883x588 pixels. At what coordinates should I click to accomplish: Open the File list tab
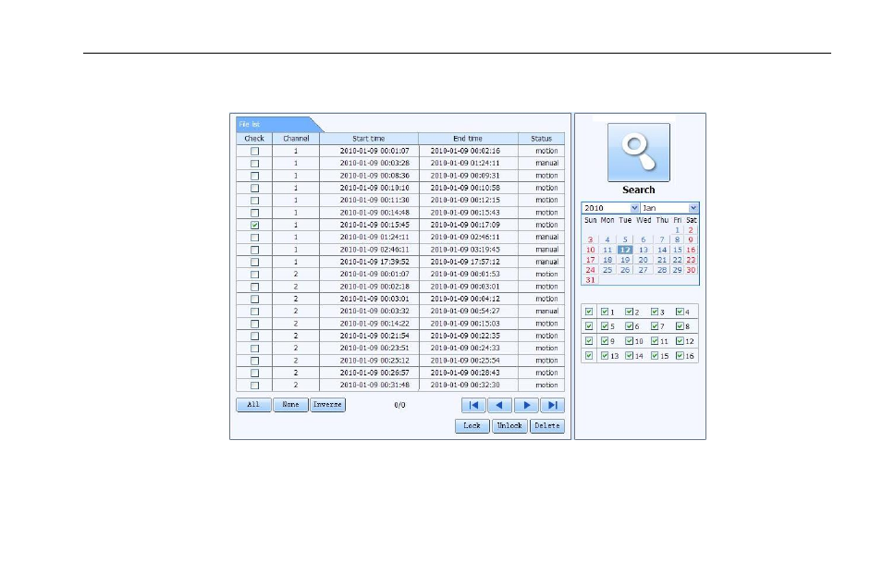[276, 124]
